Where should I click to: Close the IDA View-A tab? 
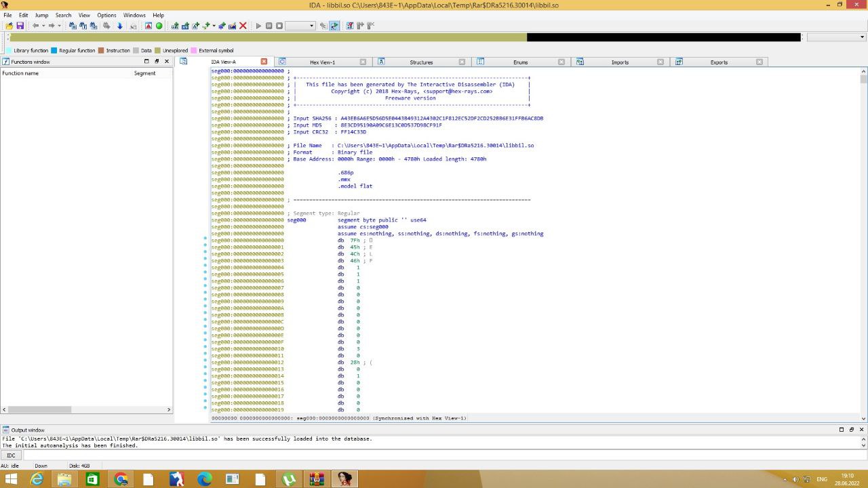tap(264, 62)
